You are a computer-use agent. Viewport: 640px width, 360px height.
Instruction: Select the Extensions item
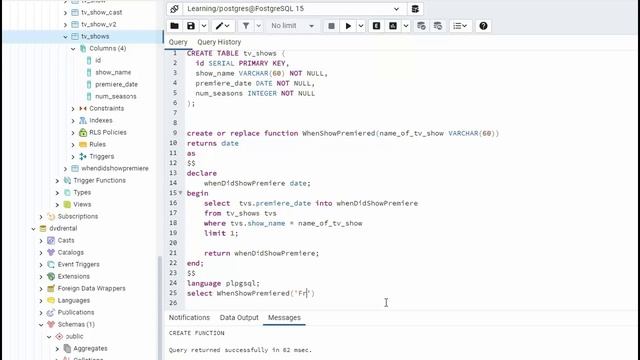tap(73, 276)
